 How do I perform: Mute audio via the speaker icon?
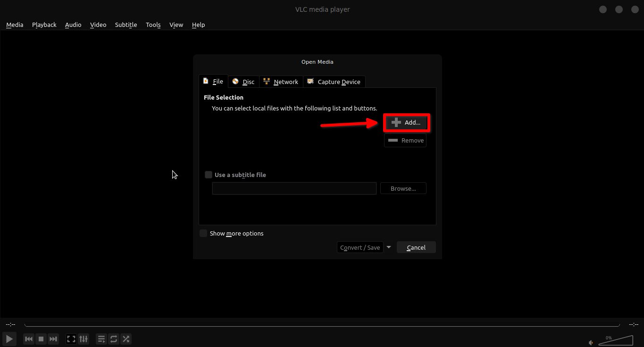pyautogui.click(x=591, y=342)
